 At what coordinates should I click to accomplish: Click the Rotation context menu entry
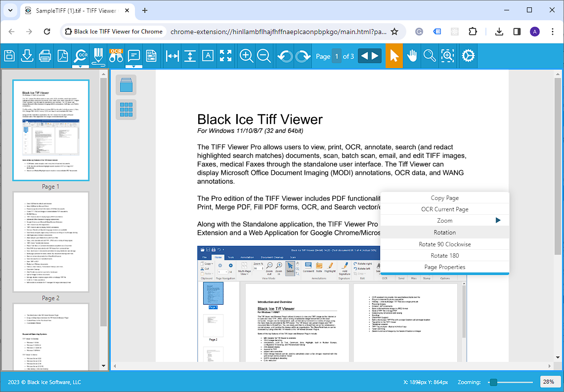point(444,233)
